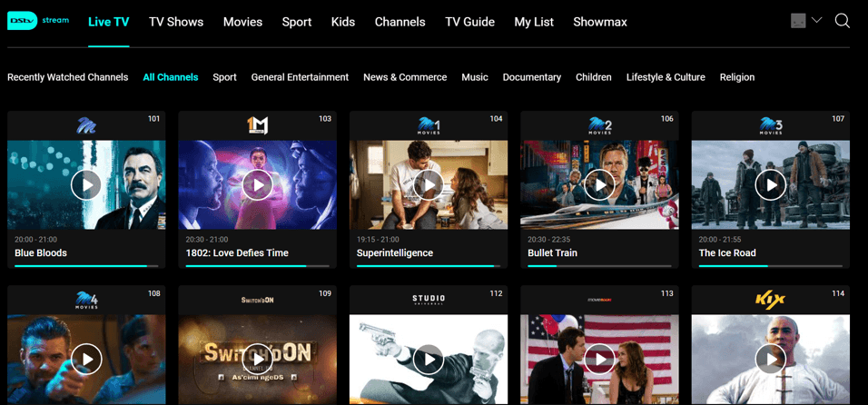Open the search magnifier icon
Image resolution: width=868 pixels, height=405 pixels.
point(842,21)
